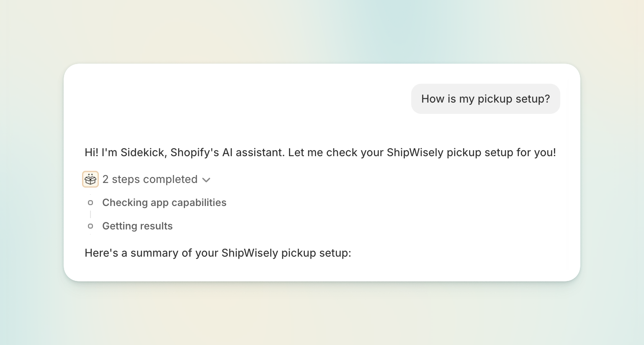644x345 pixels.
Task: Click 'ShipWisely' in the greeting sentence
Action: click(415, 152)
